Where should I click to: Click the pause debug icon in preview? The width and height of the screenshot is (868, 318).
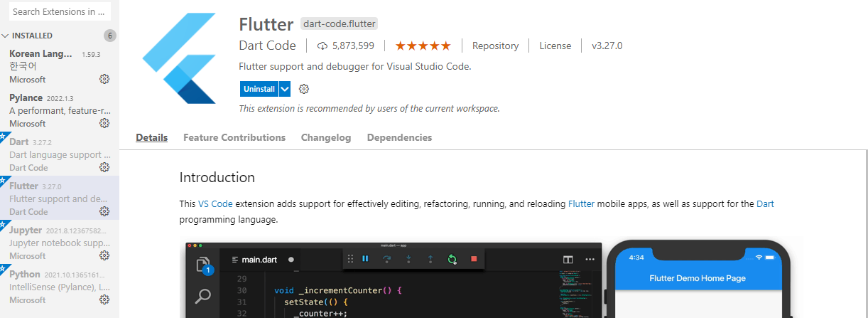click(365, 259)
